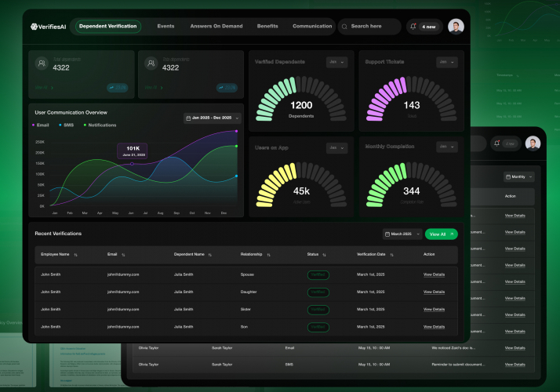This screenshot has height=392, width=560.
Task: Open the notification bell in the top bar
Action: click(x=413, y=27)
